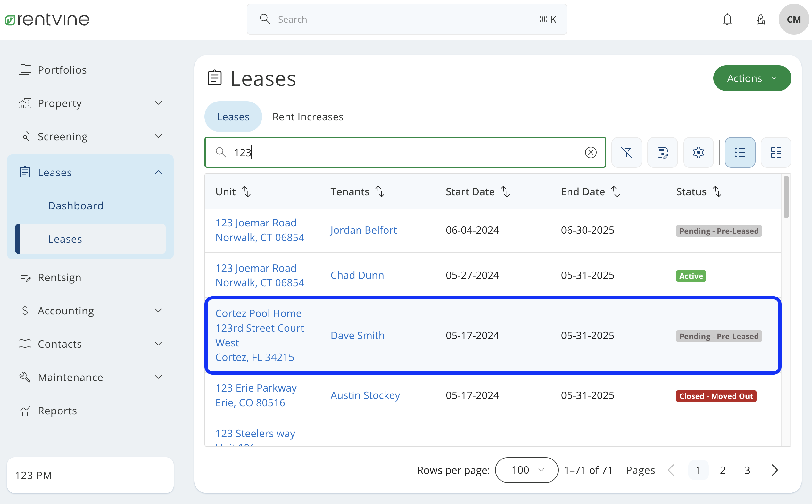Open the announcements rocket icon

tap(761, 19)
